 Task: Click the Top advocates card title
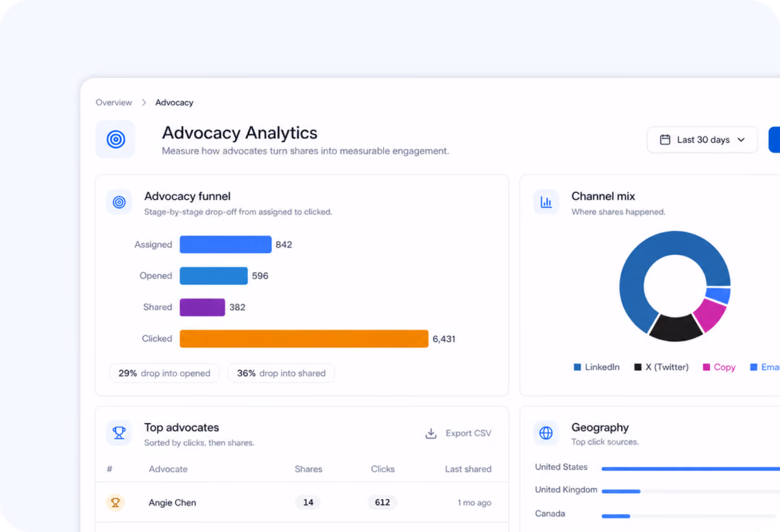point(181,428)
